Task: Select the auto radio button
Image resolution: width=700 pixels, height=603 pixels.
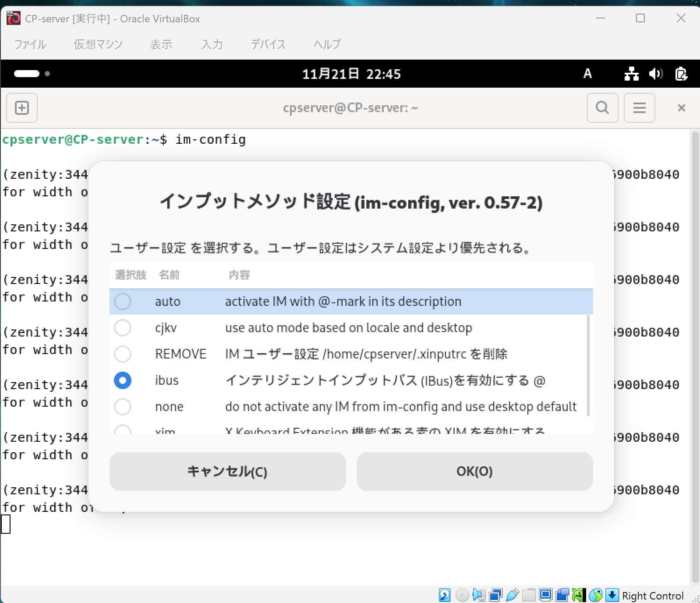Action: coord(123,301)
